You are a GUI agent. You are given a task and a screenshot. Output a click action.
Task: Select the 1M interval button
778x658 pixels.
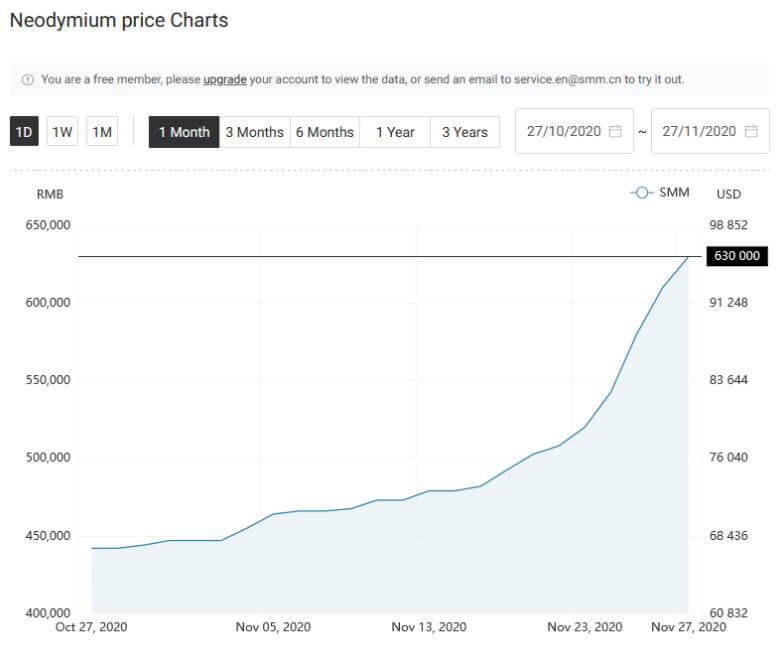point(102,132)
